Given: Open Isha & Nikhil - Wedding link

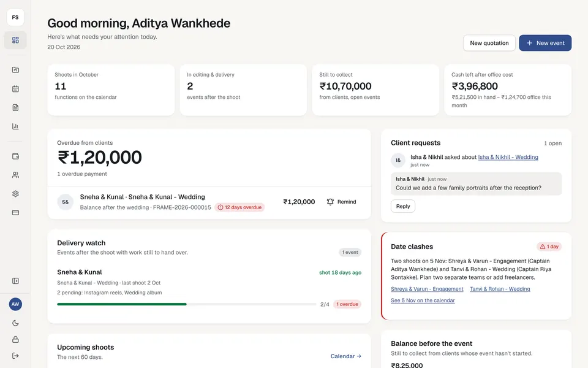Looking at the screenshot, I should (x=508, y=157).
